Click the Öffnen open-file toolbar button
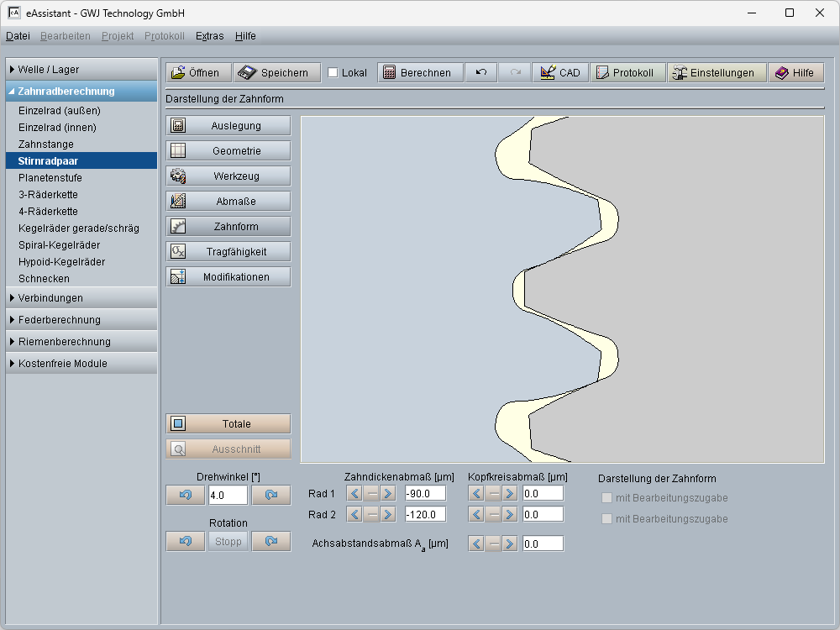 (196, 73)
